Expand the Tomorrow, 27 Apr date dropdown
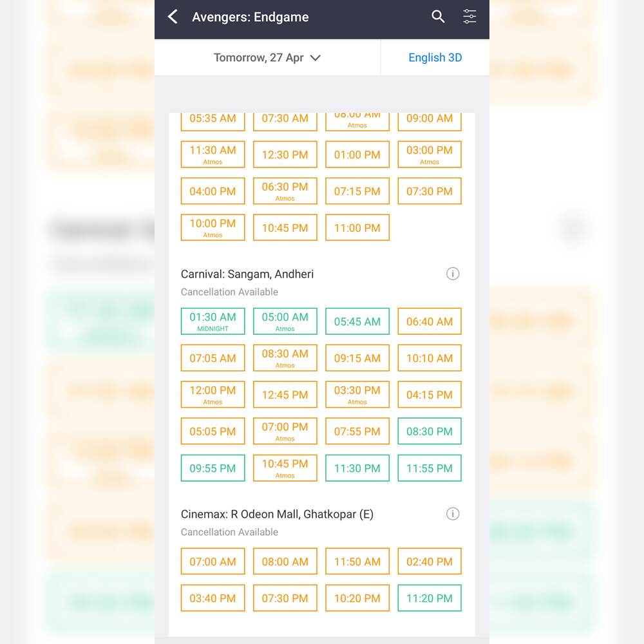The width and height of the screenshot is (644, 644). click(267, 57)
